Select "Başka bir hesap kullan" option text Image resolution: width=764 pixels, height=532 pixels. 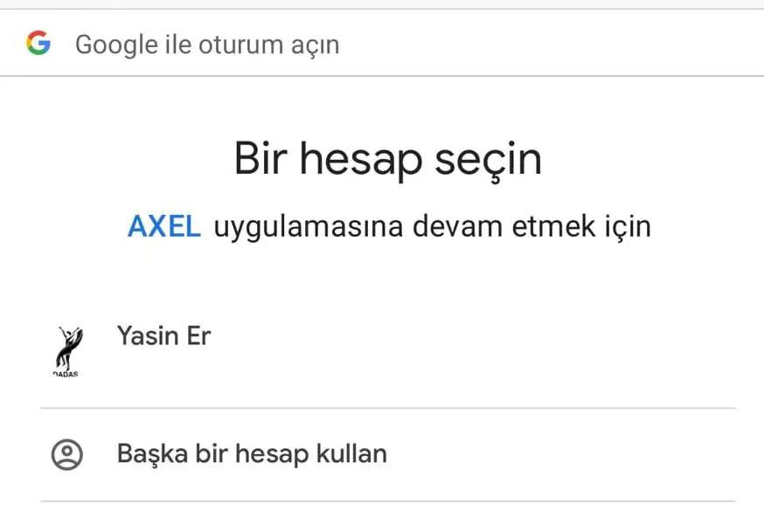pyautogui.click(x=252, y=454)
